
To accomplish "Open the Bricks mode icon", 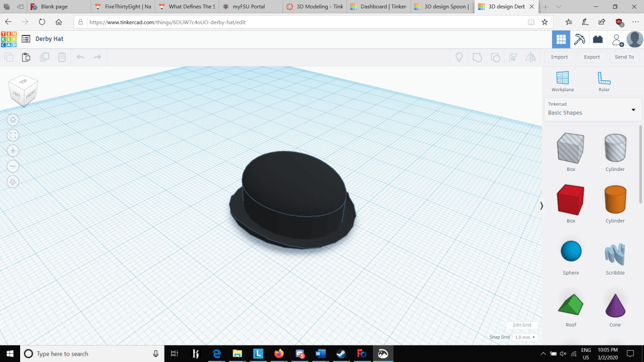I will [x=598, y=39].
